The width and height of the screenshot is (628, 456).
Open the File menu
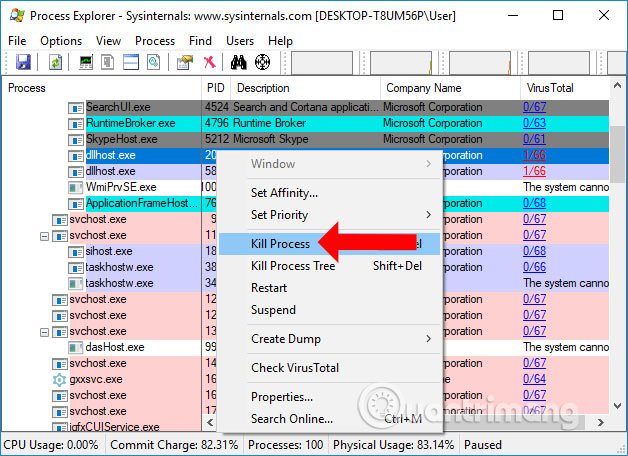click(x=17, y=41)
